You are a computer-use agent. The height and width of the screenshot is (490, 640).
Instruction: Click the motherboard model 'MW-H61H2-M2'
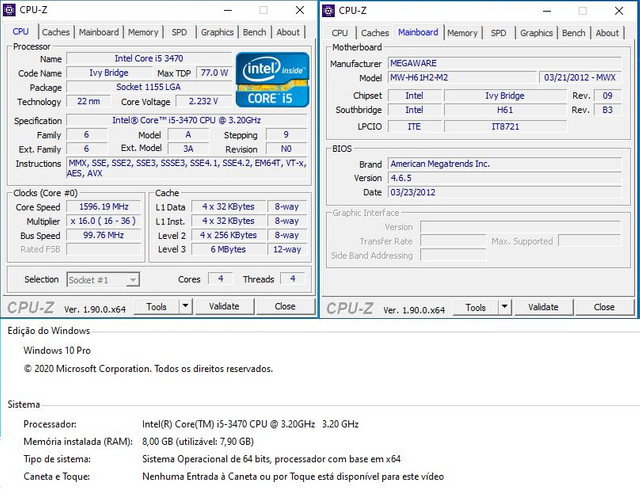462,78
